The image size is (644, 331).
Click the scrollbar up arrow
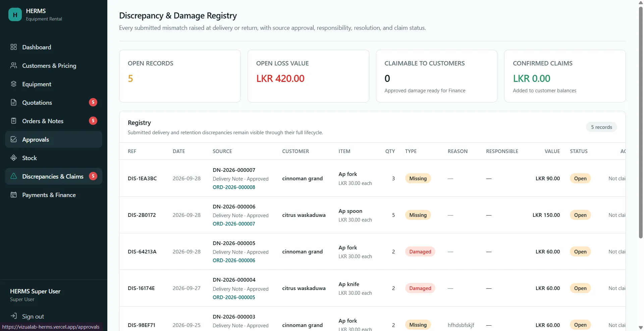click(x=641, y=3)
